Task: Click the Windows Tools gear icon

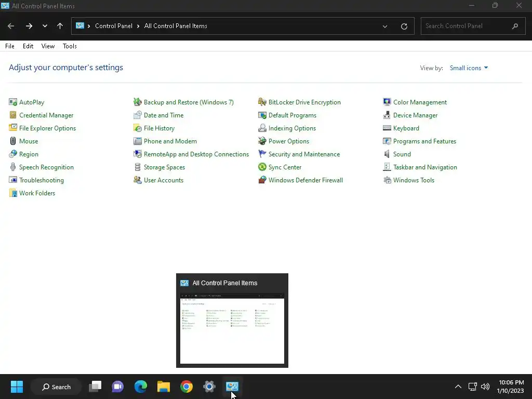Action: 387,180
